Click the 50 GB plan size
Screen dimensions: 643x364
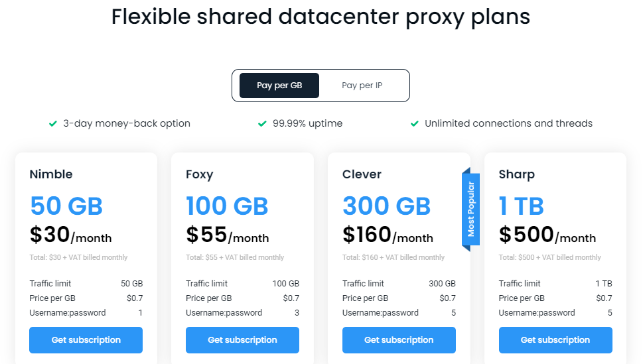66,206
